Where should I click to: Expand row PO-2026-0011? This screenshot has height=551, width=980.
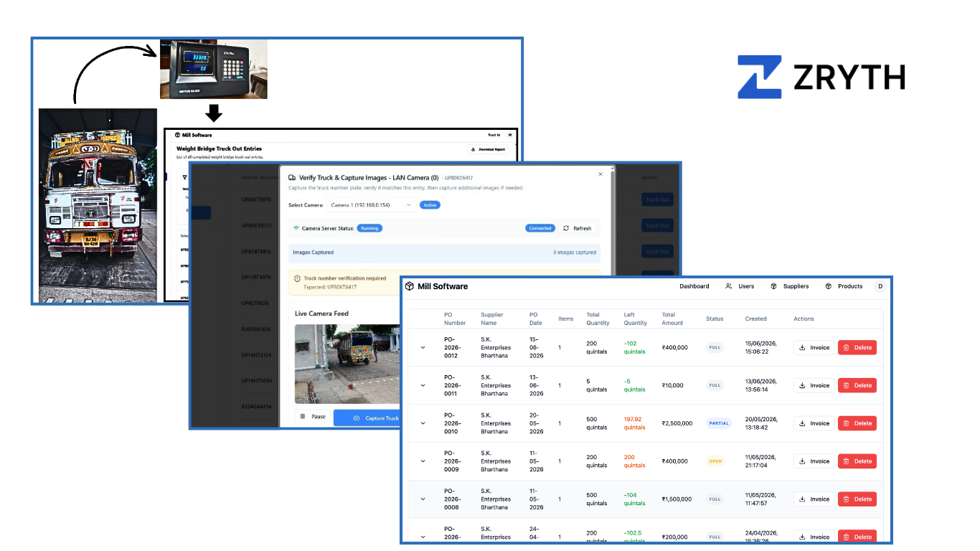tap(423, 385)
